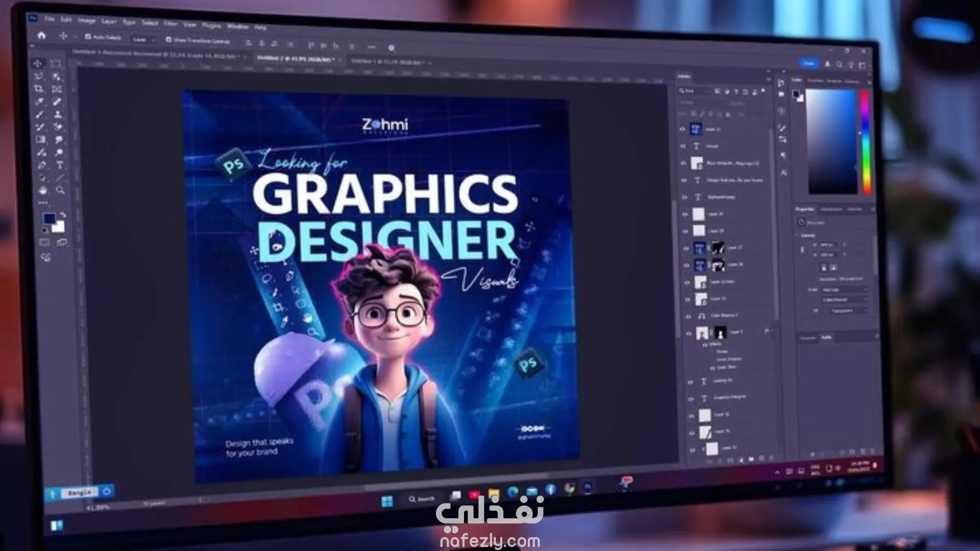Select the Crop tool

coord(39,89)
